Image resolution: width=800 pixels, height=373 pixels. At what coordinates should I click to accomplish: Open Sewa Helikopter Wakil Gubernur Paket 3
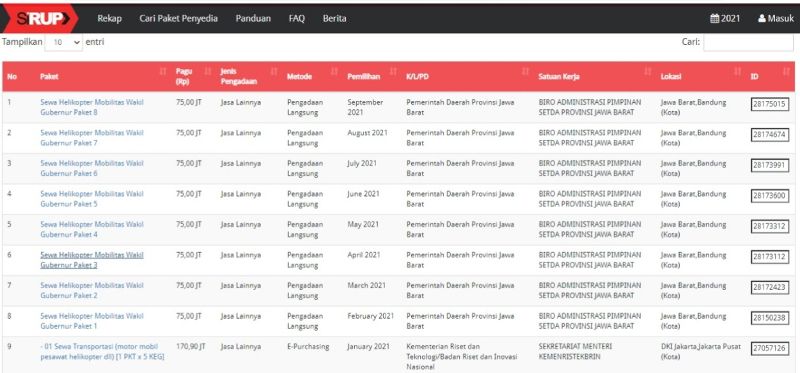(92, 260)
